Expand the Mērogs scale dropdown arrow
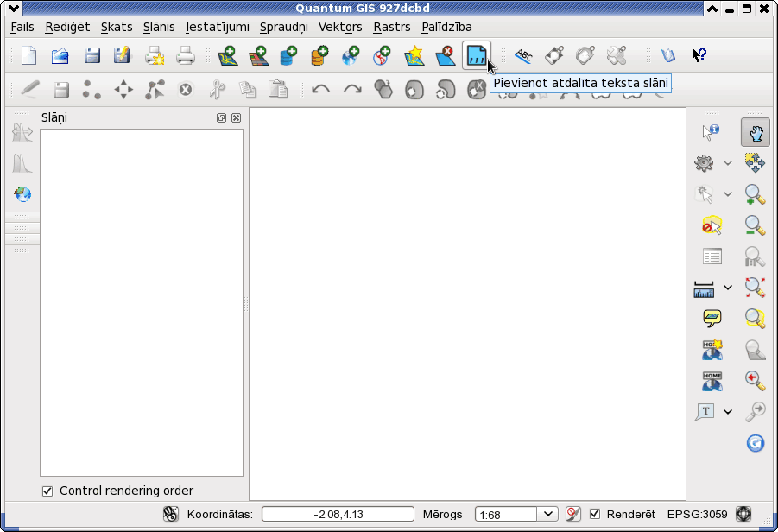Screen dimensions: 778x532 click(x=547, y=514)
